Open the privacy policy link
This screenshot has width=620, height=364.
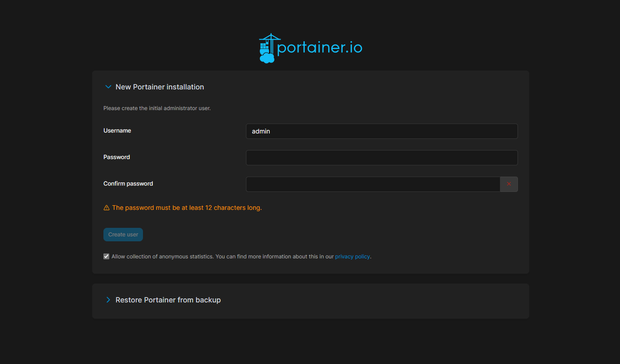(352, 257)
